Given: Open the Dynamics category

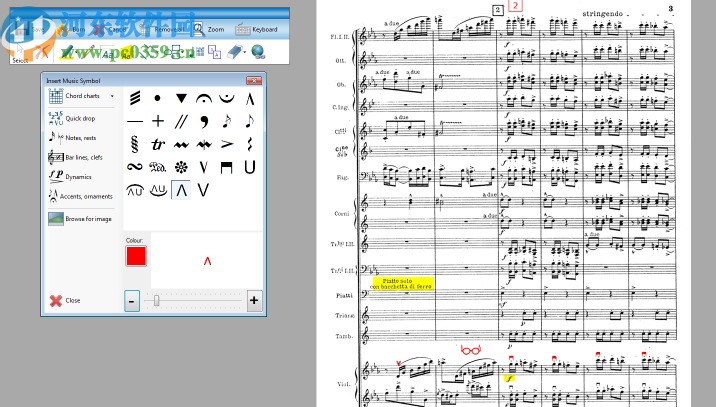Looking at the screenshot, I should click(70, 177).
